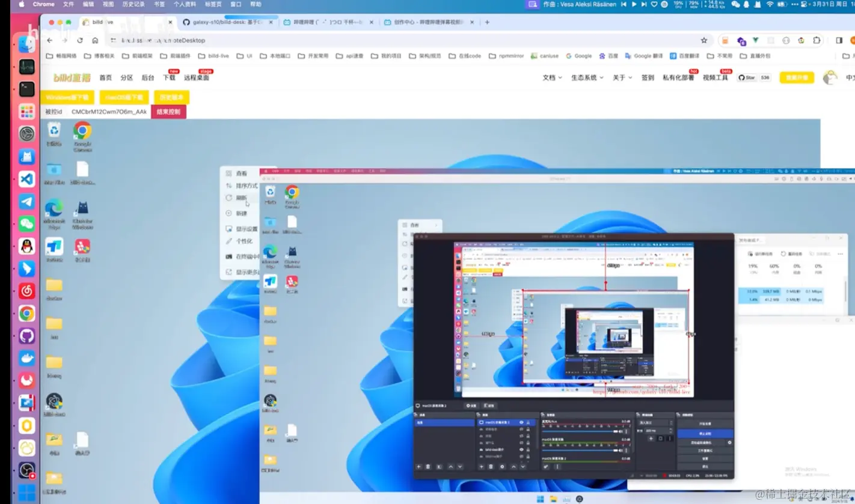Click the GitHub Star counter button

click(755, 77)
